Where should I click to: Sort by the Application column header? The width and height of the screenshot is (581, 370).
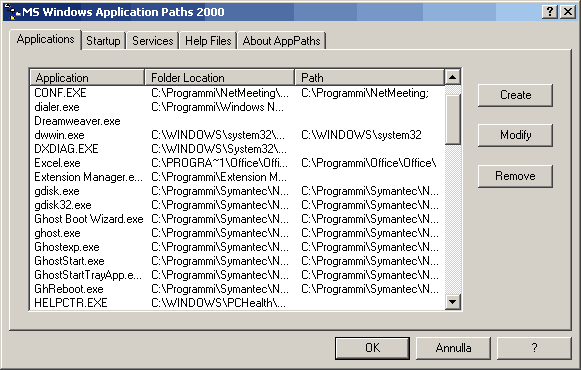coord(87,78)
